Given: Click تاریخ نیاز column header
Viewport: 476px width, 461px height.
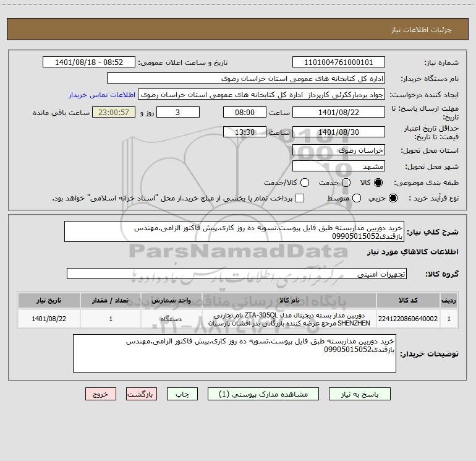Looking at the screenshot, I should (49, 300).
